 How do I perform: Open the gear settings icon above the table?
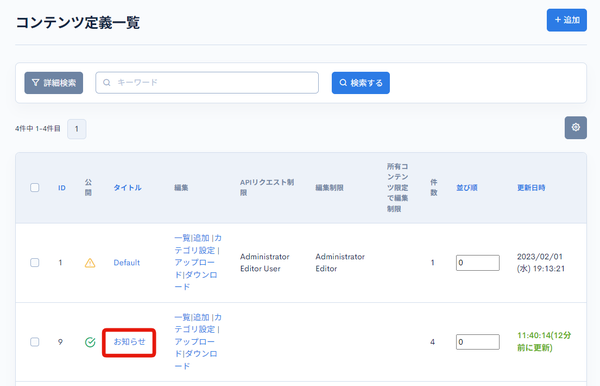pos(576,127)
